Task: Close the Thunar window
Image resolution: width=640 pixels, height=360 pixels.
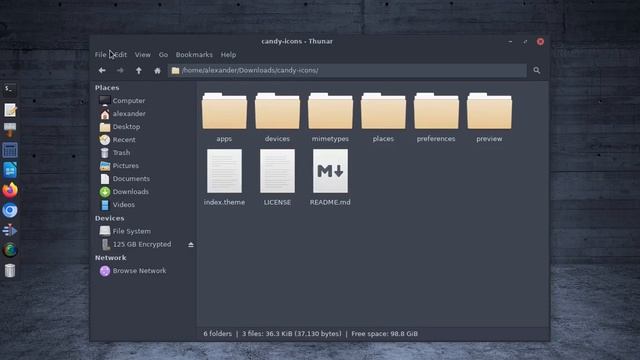Action: (x=540, y=42)
